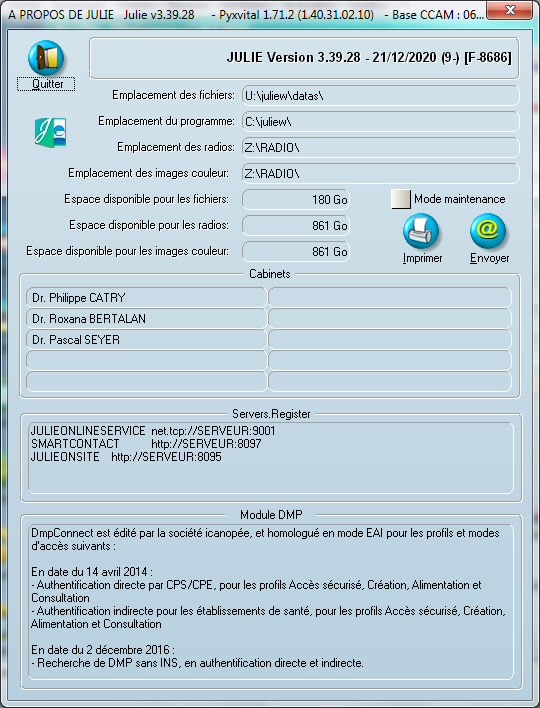Click the Emplacement des radios field
The height and width of the screenshot is (708, 540).
tap(381, 148)
